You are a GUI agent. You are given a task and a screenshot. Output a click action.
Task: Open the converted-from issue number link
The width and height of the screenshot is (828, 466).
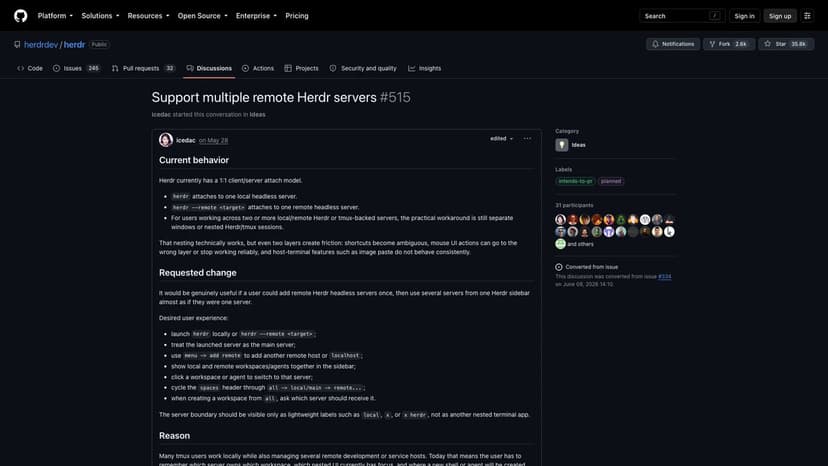tap(664, 276)
